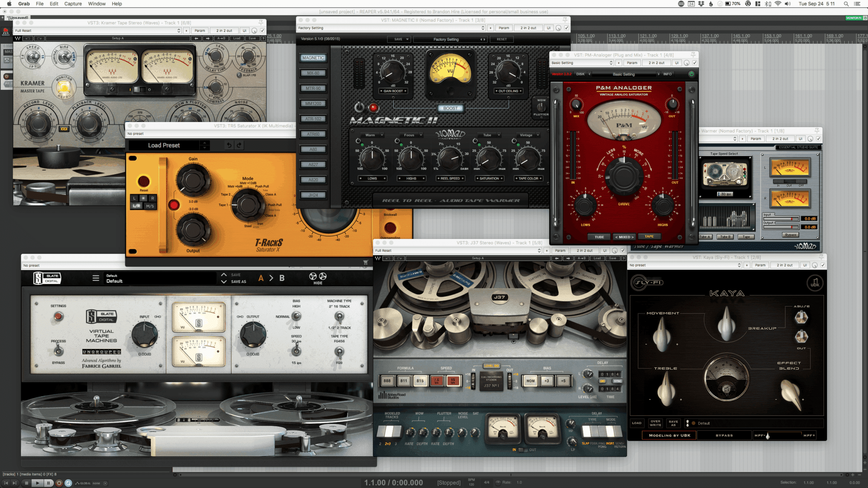Adjust Nomad Tape Warmer Input slider
Viewport: 868px width, 488px height.
pos(781,219)
